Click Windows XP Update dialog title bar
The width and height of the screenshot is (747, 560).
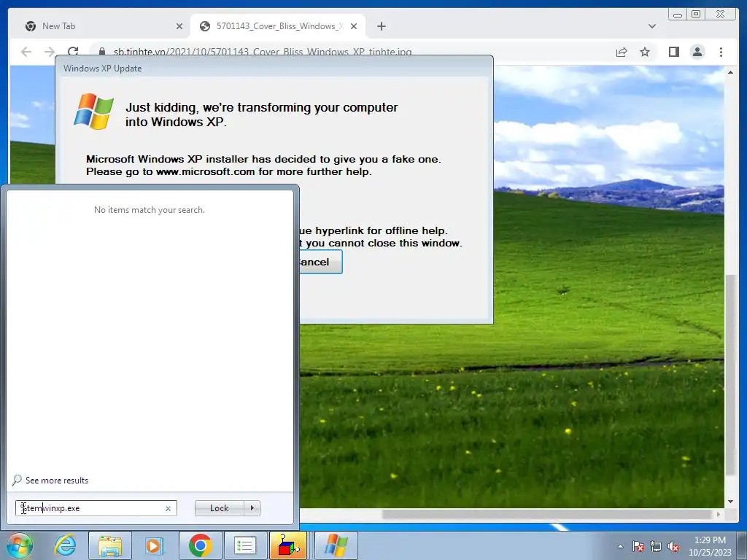(274, 68)
